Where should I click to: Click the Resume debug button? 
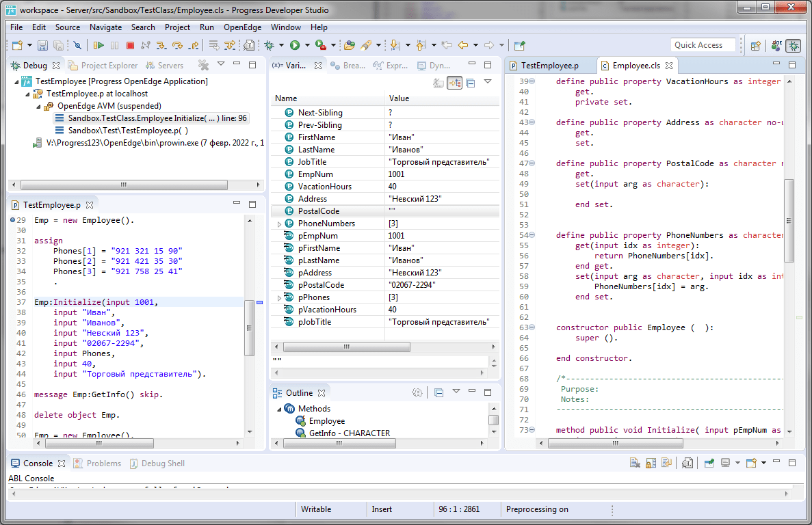point(98,46)
